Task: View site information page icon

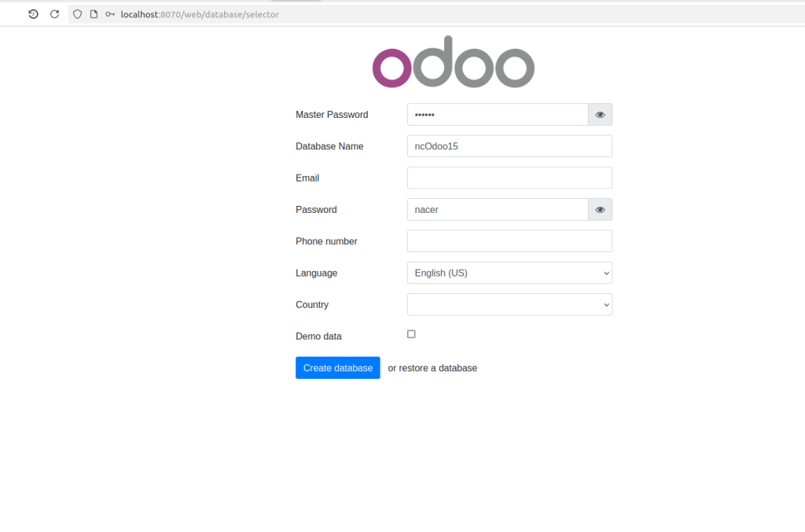Action: (94, 14)
